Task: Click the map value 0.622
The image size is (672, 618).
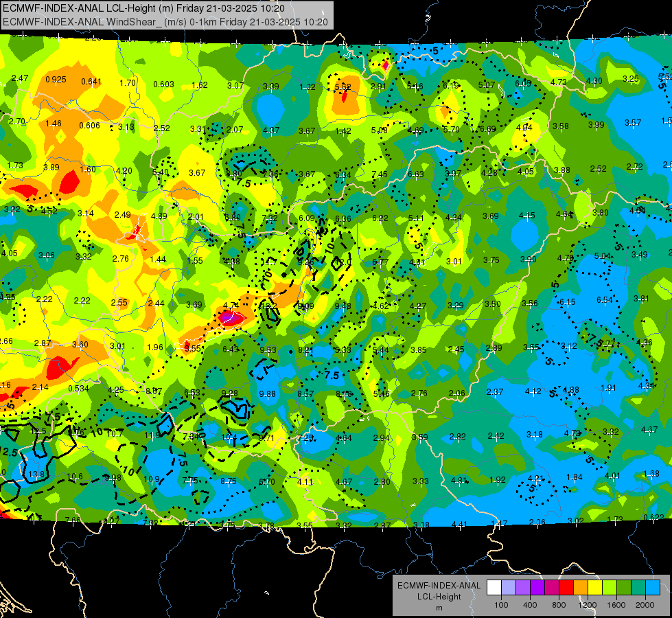Action: tap(653, 517)
